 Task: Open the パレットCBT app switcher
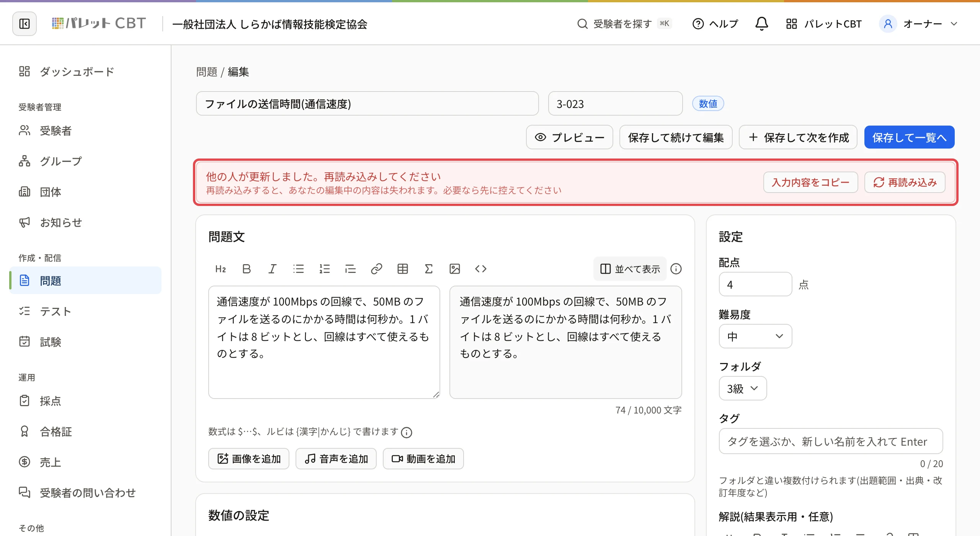[823, 24]
